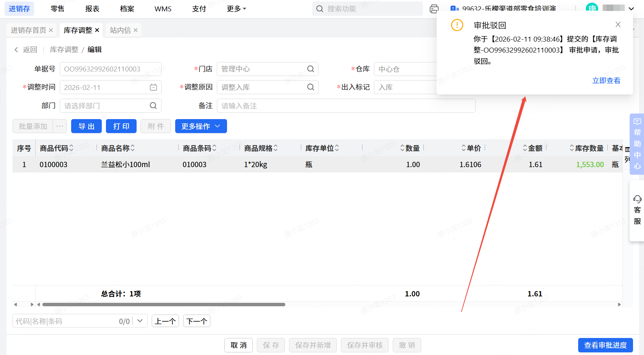Viewport: 644px width, 355px height.
Task: Sort by 金额 column arrows
Action: click(525, 148)
